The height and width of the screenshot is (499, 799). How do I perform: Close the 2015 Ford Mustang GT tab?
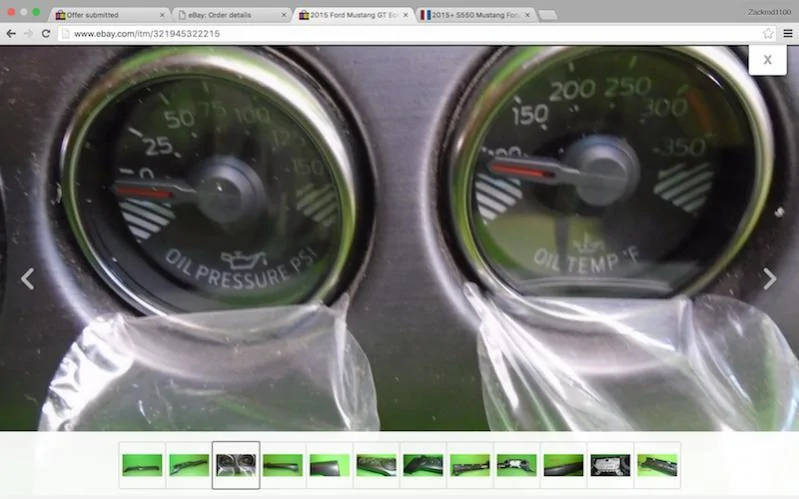tap(406, 15)
